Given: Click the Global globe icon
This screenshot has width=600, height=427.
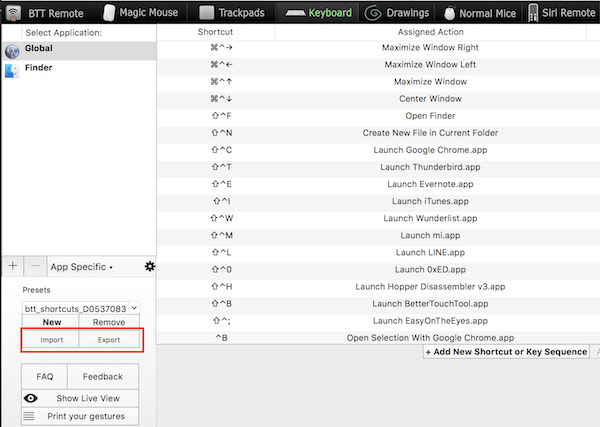Looking at the screenshot, I should [12, 51].
